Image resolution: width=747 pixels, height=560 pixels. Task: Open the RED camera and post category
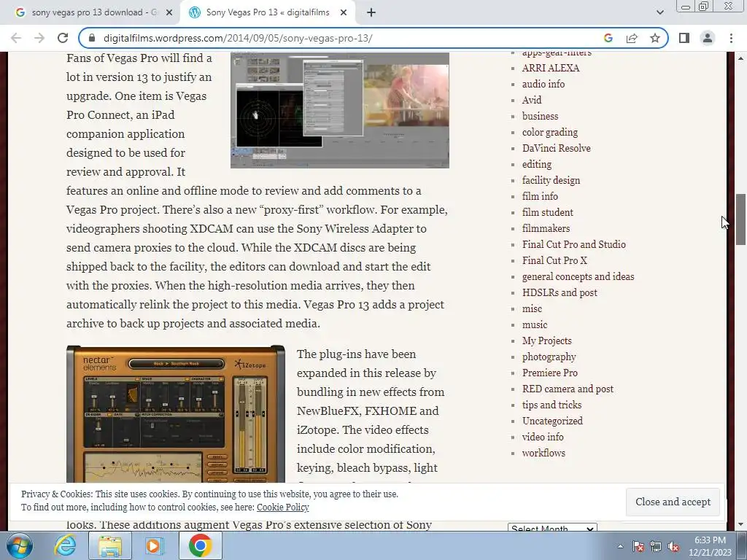click(x=568, y=389)
